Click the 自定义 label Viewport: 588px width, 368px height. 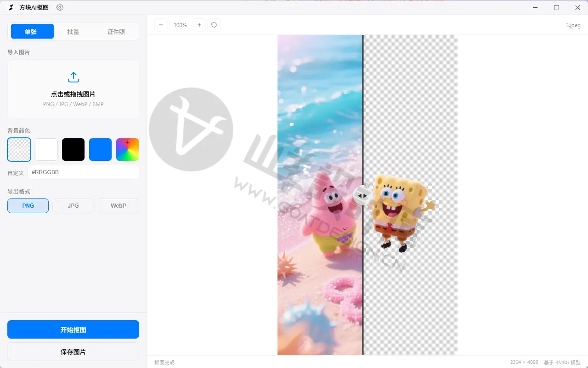click(x=16, y=173)
